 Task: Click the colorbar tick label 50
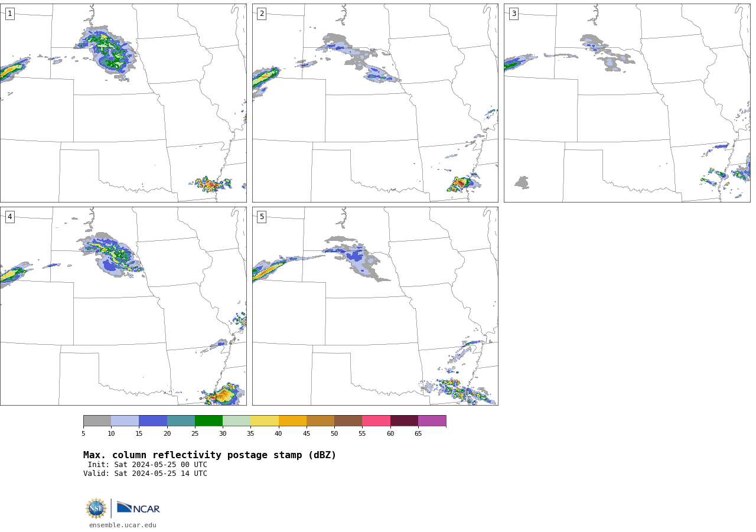[334, 434]
